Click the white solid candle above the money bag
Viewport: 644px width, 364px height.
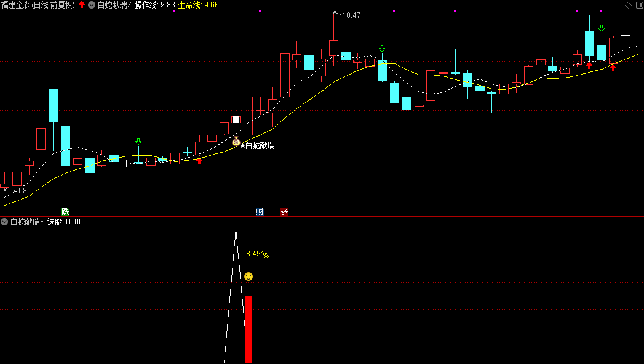click(x=236, y=119)
